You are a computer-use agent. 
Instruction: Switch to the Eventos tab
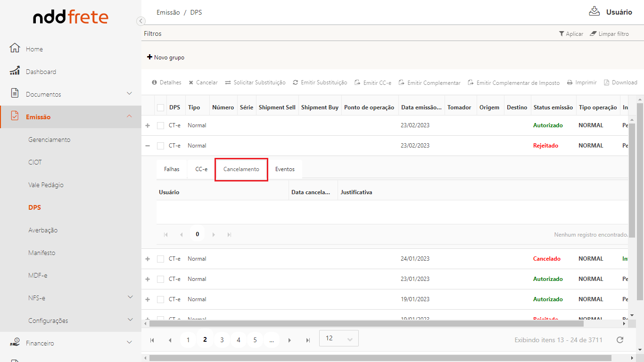coord(285,169)
